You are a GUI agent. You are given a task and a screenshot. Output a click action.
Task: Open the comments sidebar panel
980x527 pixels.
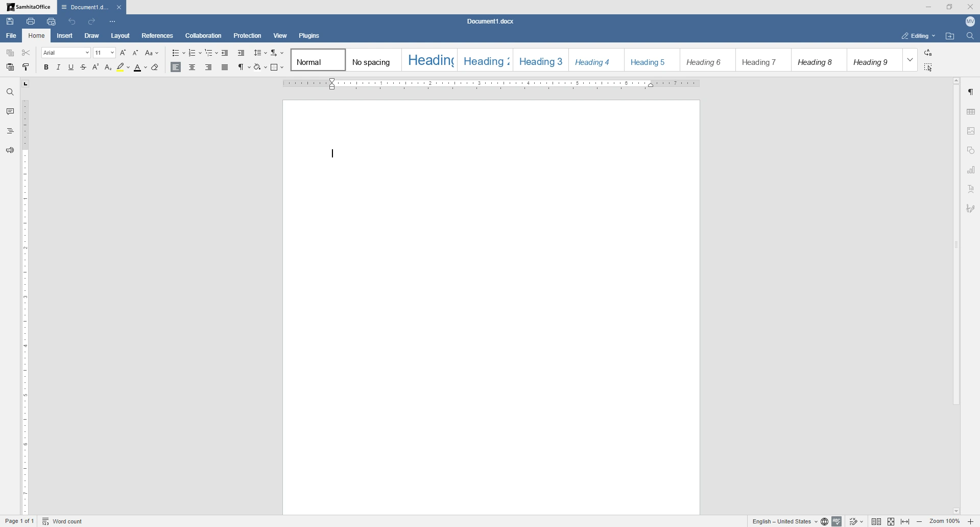click(x=10, y=111)
